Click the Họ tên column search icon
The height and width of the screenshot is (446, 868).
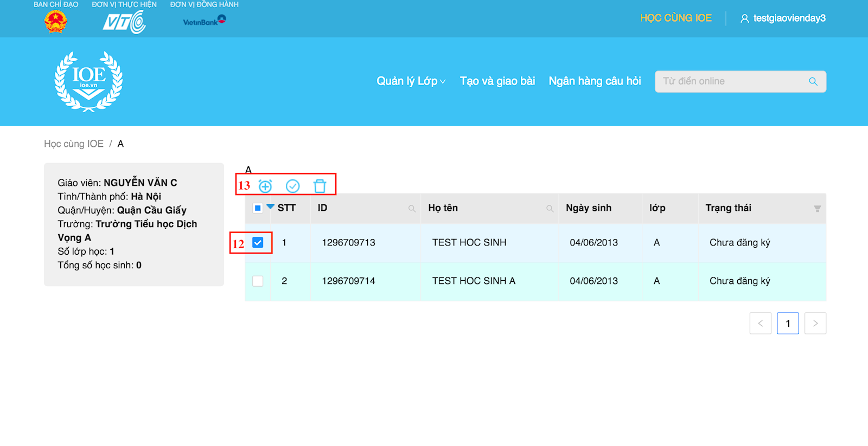tap(550, 209)
